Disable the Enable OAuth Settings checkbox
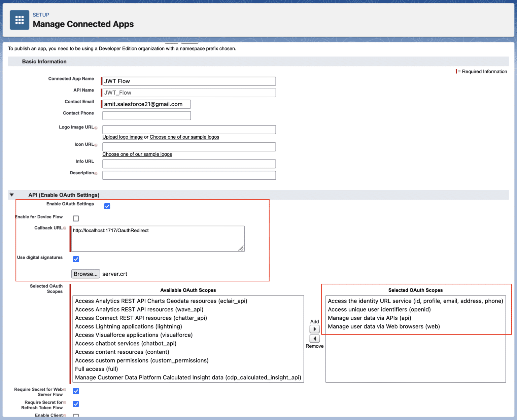 point(107,206)
